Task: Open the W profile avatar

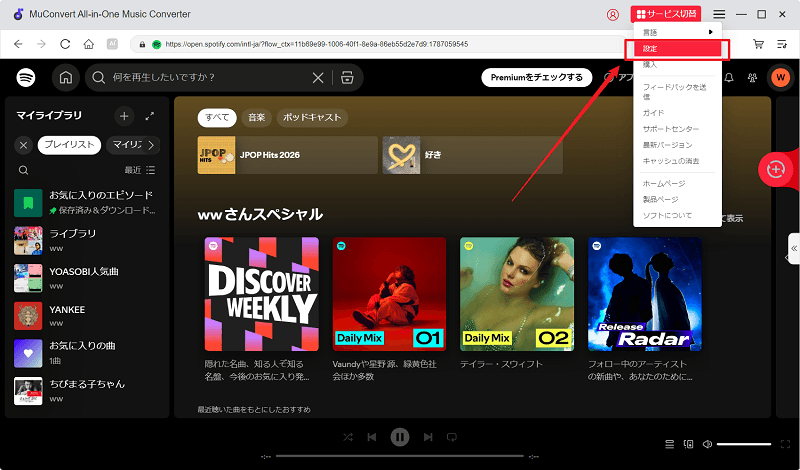Action: 780,78
